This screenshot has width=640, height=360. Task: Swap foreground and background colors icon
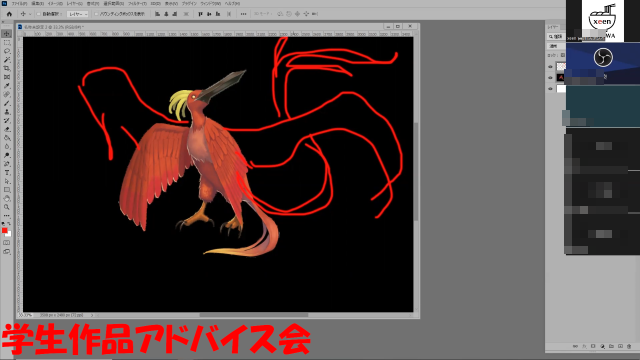coord(9,224)
